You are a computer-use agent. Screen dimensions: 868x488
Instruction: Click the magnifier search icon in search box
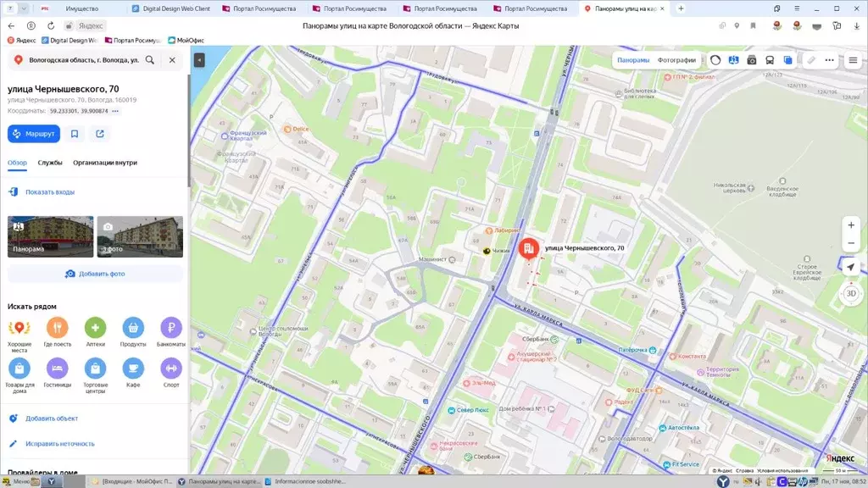150,60
